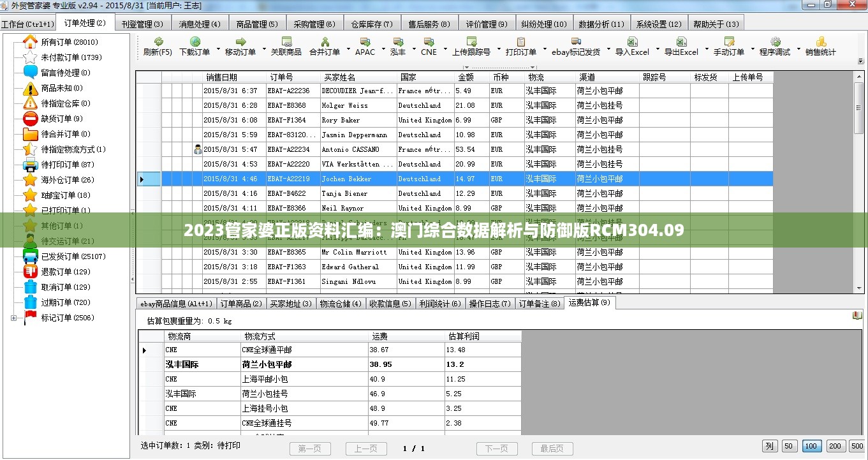The image size is (868, 460).
Task: Select 待打印订单 in the left sidebar
Action: point(59,165)
